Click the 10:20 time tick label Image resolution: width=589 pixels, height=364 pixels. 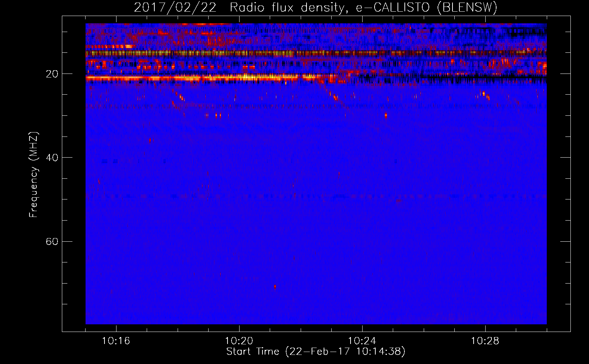[x=239, y=341]
